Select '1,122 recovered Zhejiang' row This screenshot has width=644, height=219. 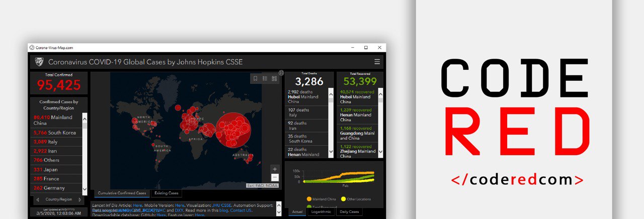(358, 150)
